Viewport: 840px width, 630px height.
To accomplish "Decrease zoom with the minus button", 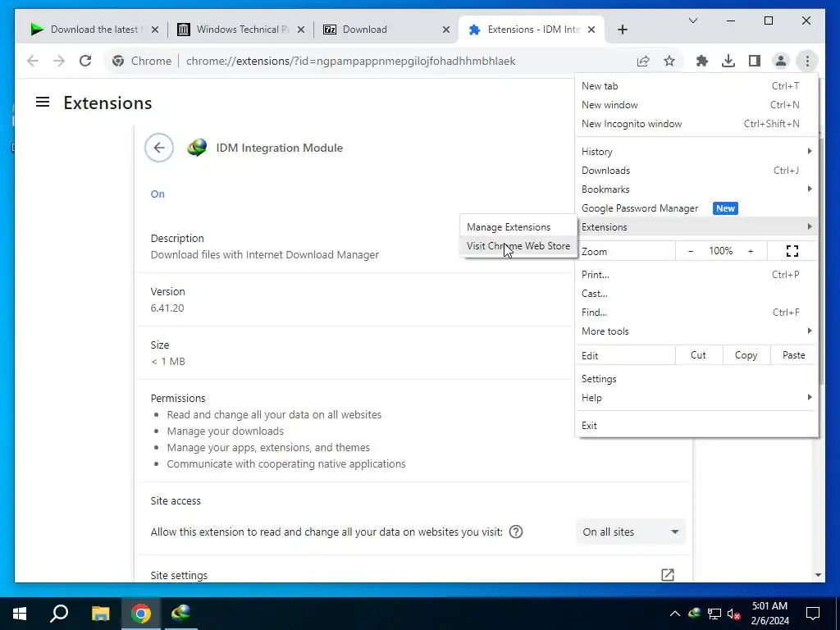I will (691, 251).
